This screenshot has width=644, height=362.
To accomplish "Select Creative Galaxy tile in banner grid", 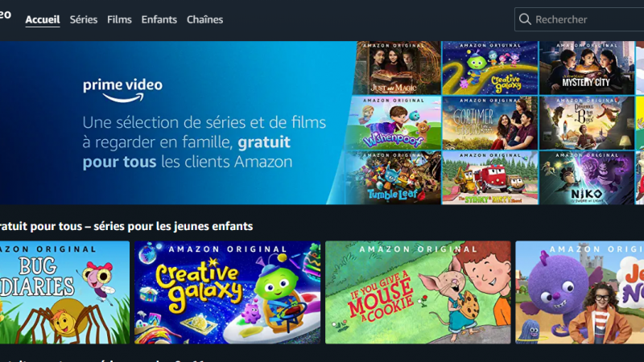I will 490,68.
